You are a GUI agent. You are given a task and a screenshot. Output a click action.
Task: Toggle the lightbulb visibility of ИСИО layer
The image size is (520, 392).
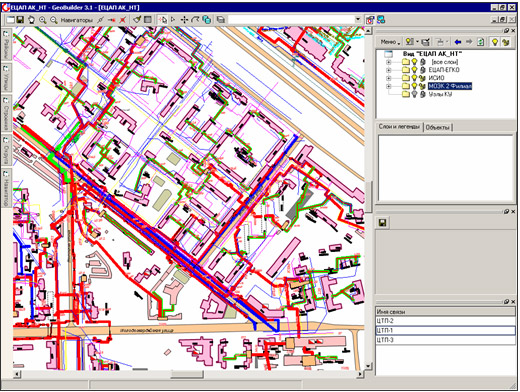coord(414,78)
